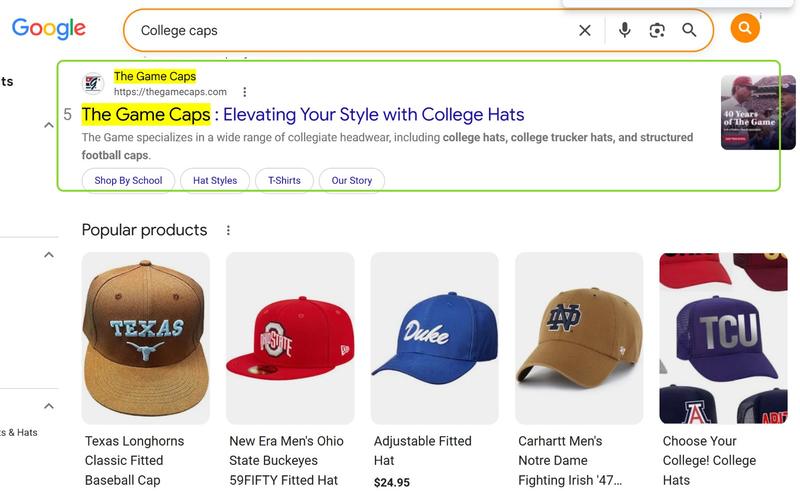Start voice search with microphone icon
This screenshot has height=491, width=800.
click(x=624, y=31)
